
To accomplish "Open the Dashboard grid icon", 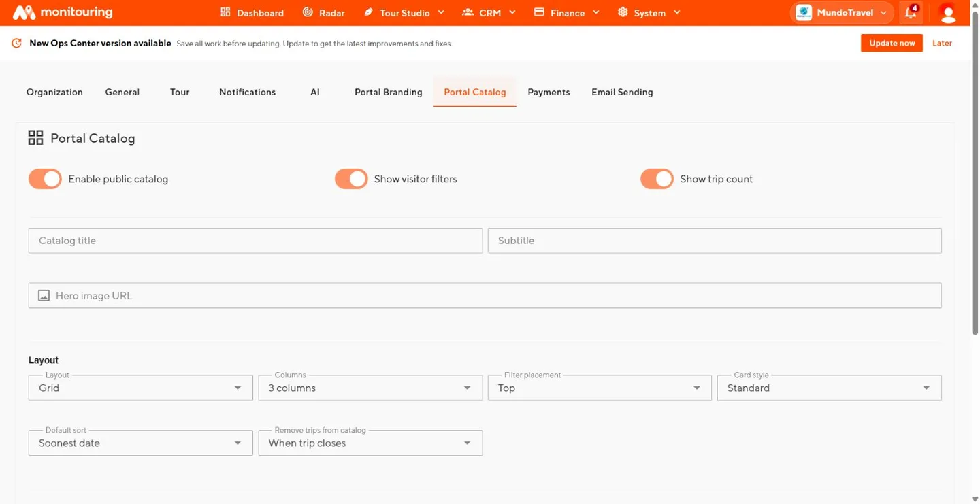I will coord(225,12).
